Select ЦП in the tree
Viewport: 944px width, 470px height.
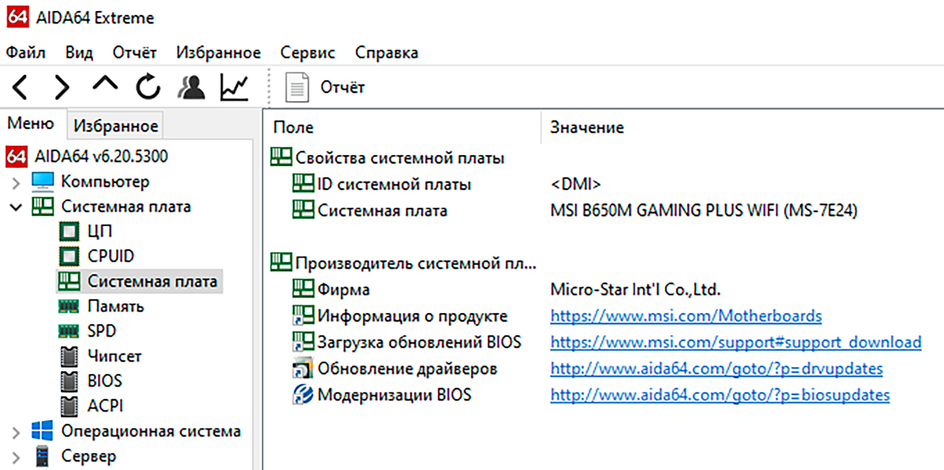click(x=100, y=232)
